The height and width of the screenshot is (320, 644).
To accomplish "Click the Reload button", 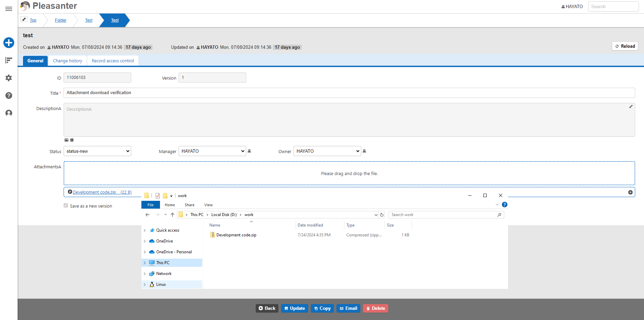I will (x=625, y=46).
